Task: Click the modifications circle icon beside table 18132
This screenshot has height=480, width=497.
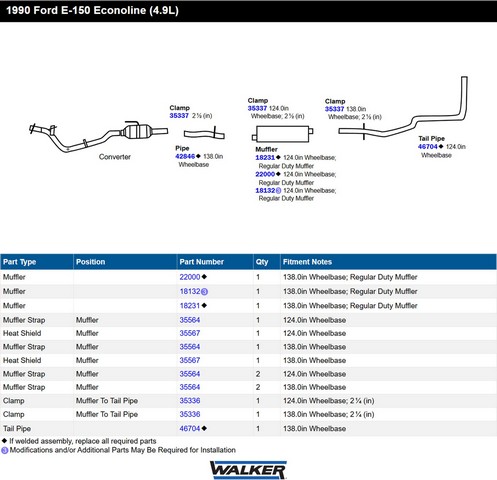Action: tap(204, 292)
